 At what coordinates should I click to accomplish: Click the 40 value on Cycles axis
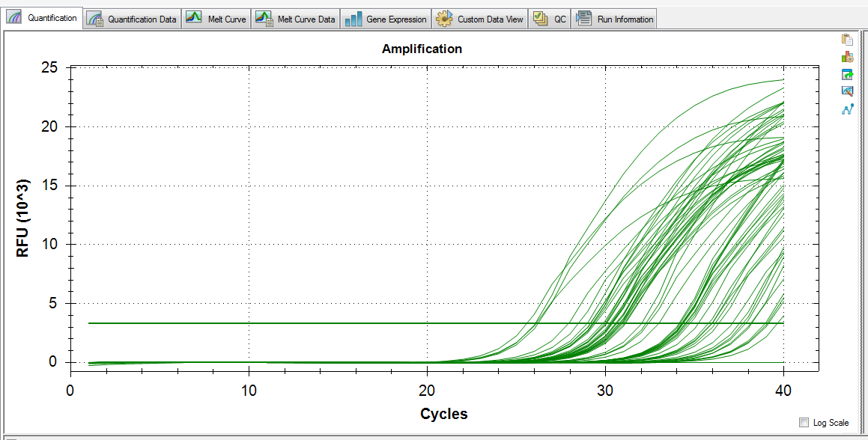point(783,391)
